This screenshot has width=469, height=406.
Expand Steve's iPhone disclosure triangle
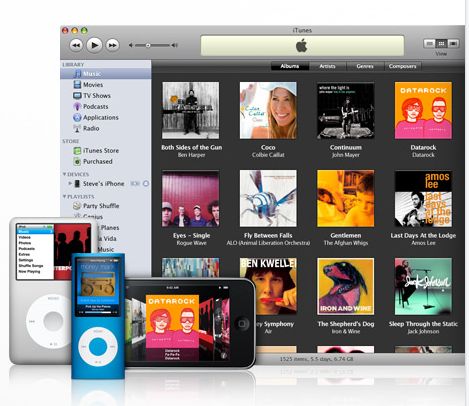[70, 183]
